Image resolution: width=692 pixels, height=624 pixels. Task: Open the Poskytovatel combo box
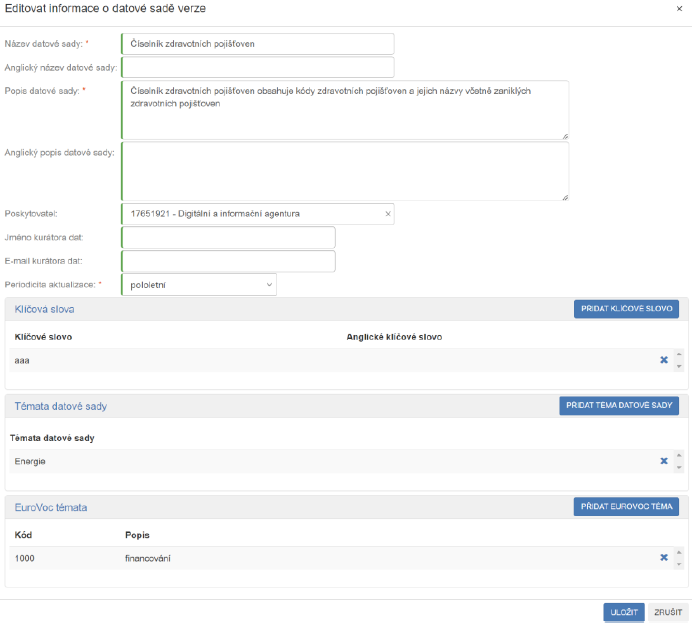click(x=250, y=214)
